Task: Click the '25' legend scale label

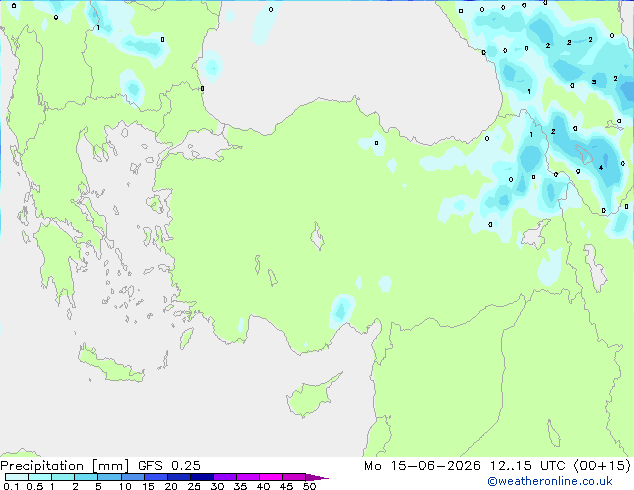Action: coord(194,486)
